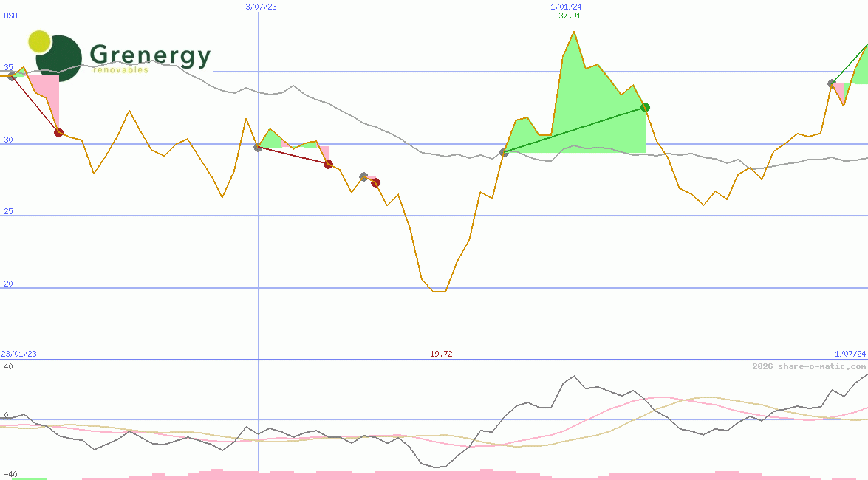This screenshot has width=868, height=480.
Task: Click the gray start marker at the far left edge
Action: [11, 76]
